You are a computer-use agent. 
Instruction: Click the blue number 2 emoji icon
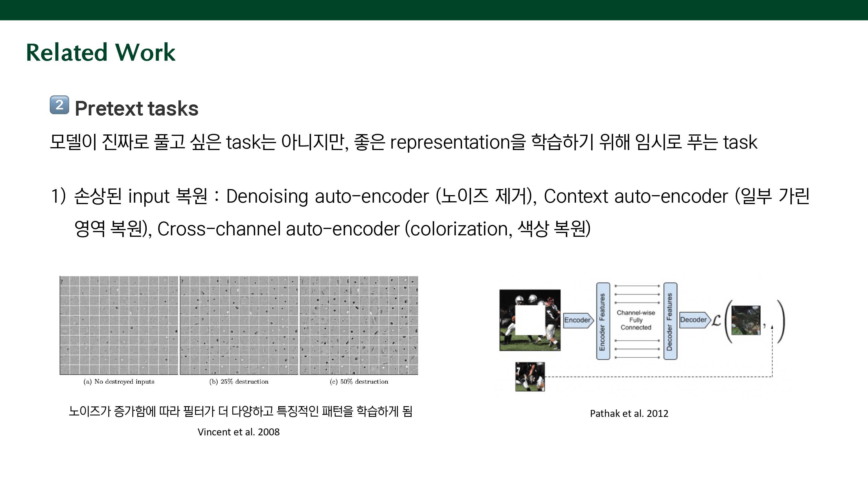(59, 105)
